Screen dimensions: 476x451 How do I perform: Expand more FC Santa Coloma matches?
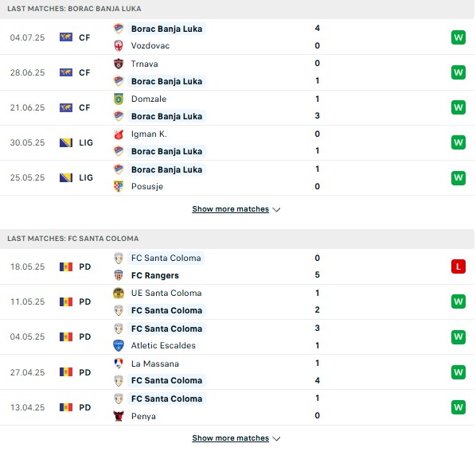click(236, 438)
